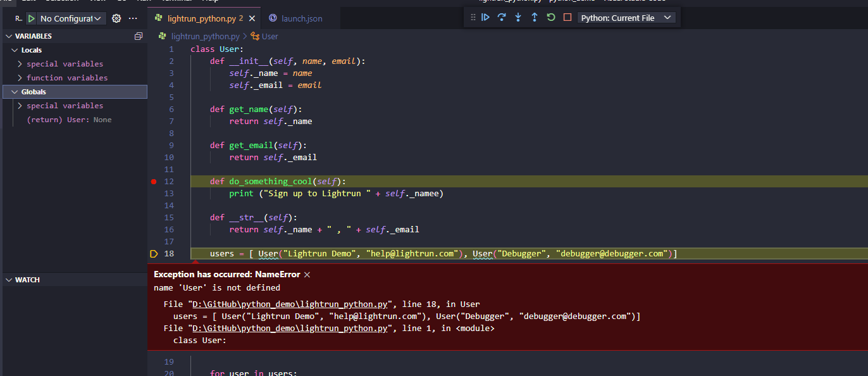868x376 pixels.
Task: Select the User symbol in the breadcrumb
Action: click(x=268, y=36)
